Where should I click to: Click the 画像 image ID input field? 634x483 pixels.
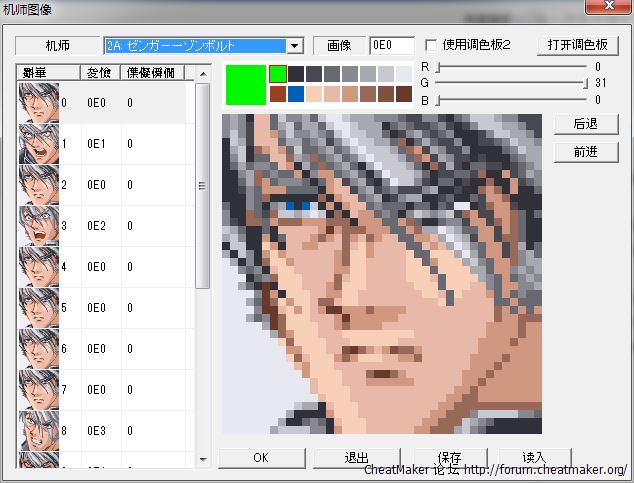click(391, 46)
